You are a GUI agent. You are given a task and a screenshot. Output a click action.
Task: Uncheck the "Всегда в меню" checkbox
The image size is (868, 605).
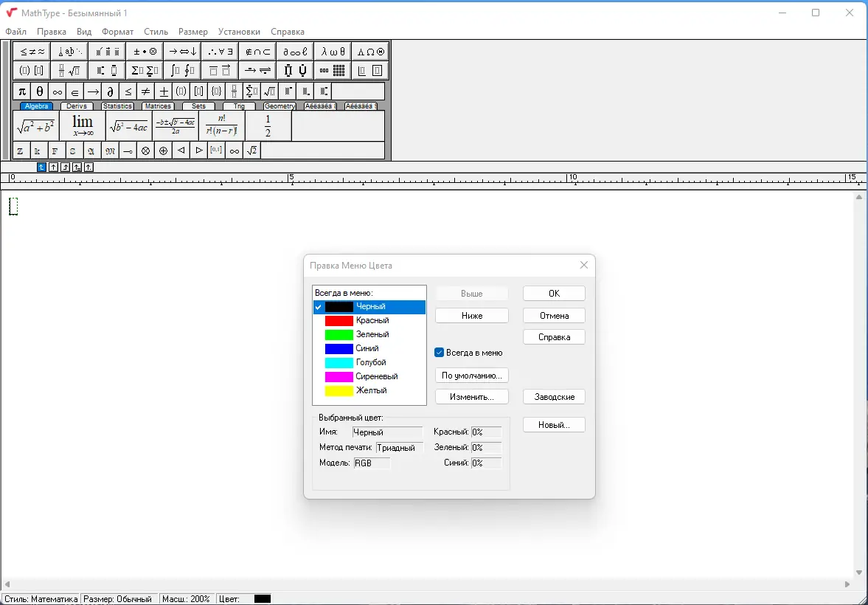(x=439, y=353)
